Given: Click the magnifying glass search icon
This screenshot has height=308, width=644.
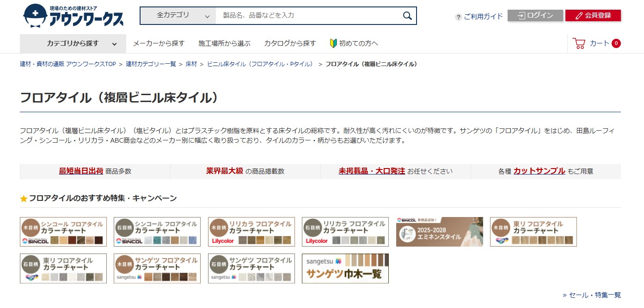Looking at the screenshot, I should (x=407, y=16).
